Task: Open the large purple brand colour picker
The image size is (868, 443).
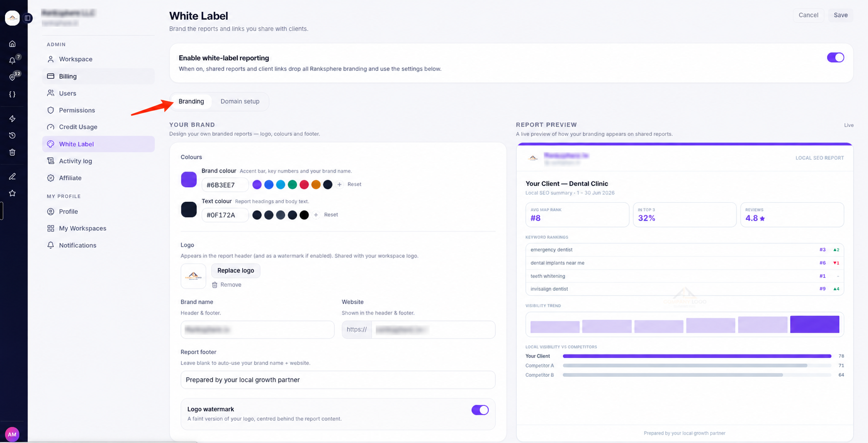Action: click(189, 179)
